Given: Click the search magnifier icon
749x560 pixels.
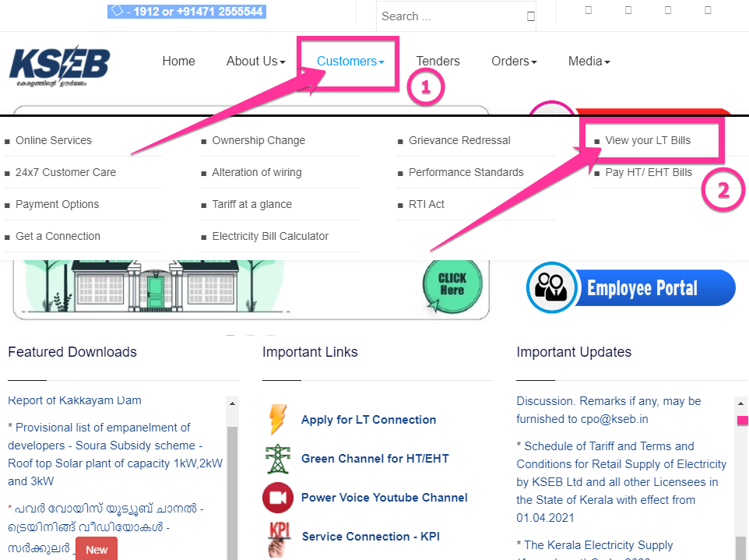Looking at the screenshot, I should (x=530, y=16).
